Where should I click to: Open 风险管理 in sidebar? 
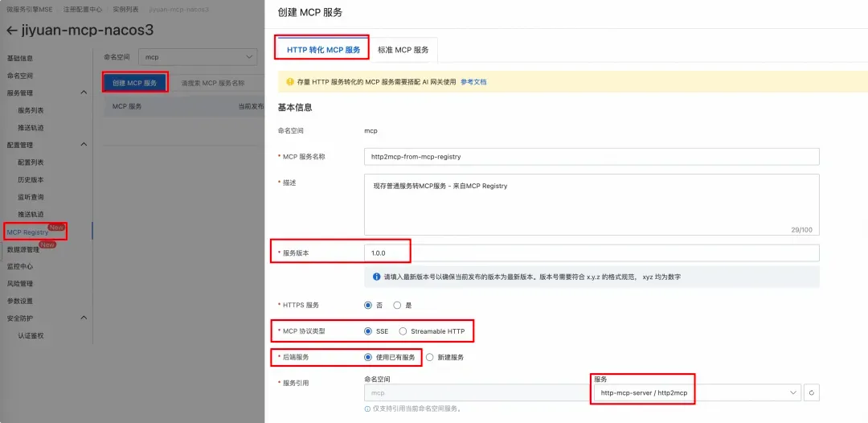(x=20, y=284)
